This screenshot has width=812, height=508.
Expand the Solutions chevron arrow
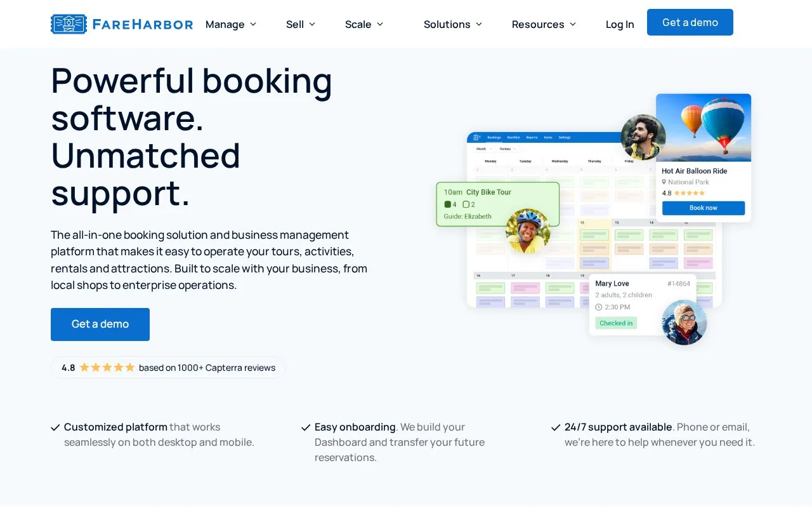[479, 24]
